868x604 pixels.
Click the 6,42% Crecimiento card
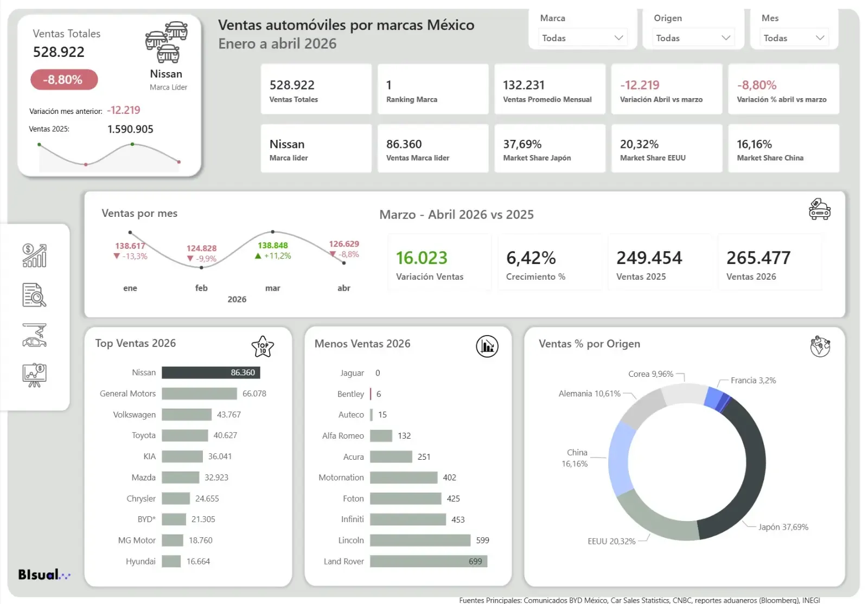tap(550, 263)
